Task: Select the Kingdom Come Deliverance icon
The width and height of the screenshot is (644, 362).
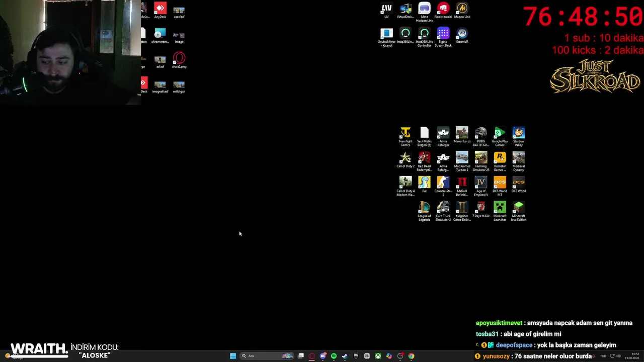Action: [462, 212]
